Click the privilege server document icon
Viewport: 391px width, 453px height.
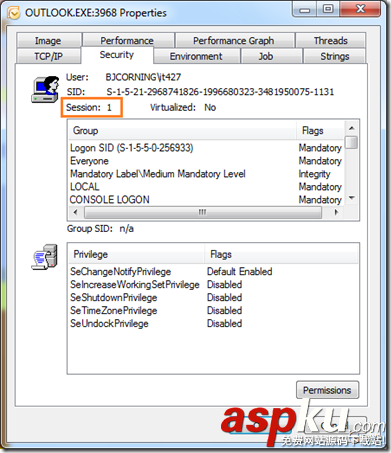(45, 257)
